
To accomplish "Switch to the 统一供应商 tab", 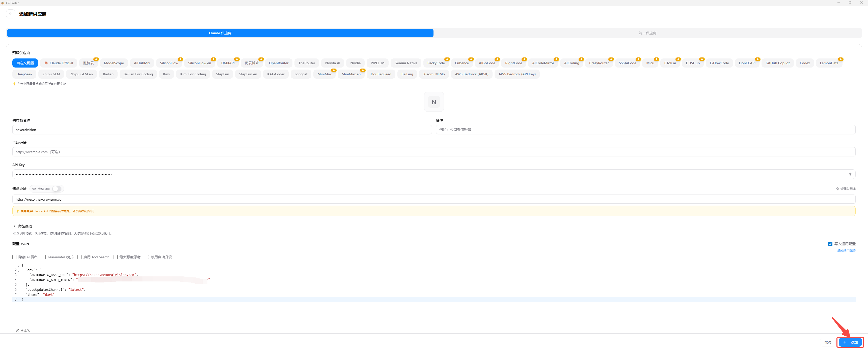I will point(647,33).
